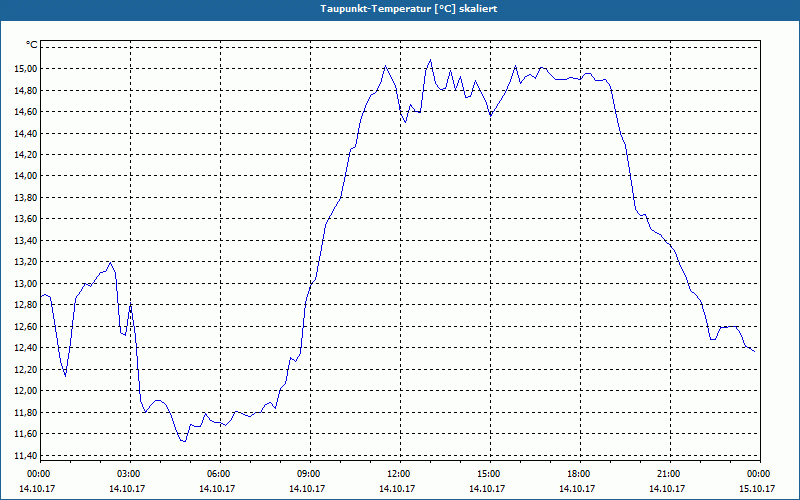Click the 14.10.17 date under 12:00
This screenshot has height=500, width=800.
[397, 488]
